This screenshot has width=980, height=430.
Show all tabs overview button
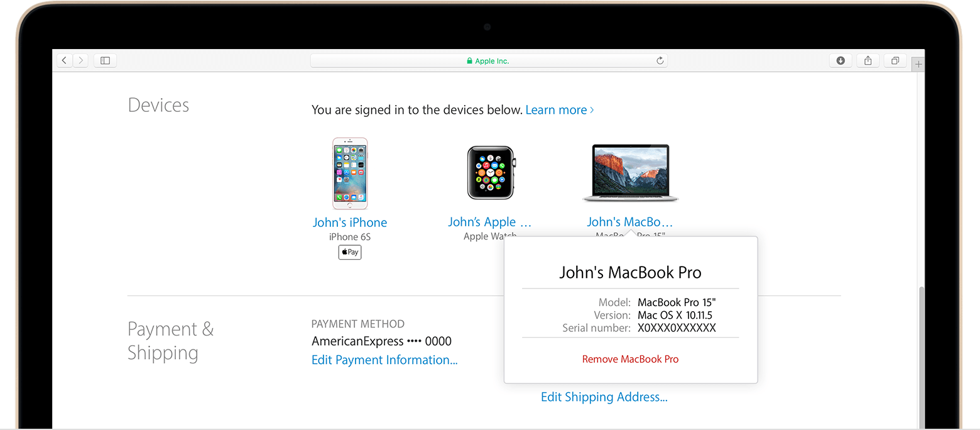pos(895,60)
